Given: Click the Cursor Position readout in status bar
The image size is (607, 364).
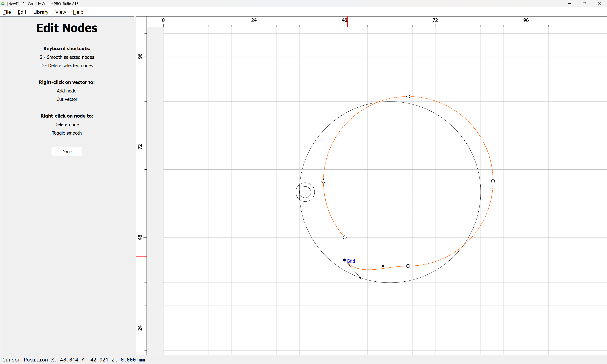Looking at the screenshot, I should tap(74, 360).
